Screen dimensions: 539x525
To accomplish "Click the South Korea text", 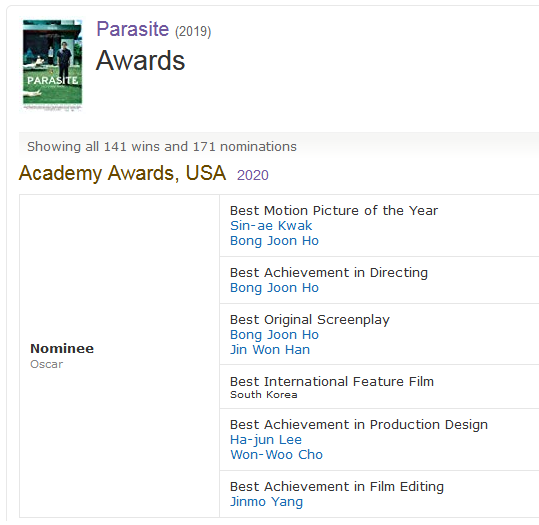I will tap(264, 395).
